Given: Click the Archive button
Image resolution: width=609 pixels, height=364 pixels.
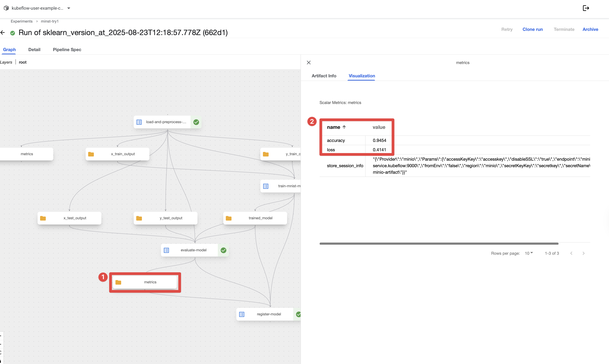Looking at the screenshot, I should pos(590,29).
